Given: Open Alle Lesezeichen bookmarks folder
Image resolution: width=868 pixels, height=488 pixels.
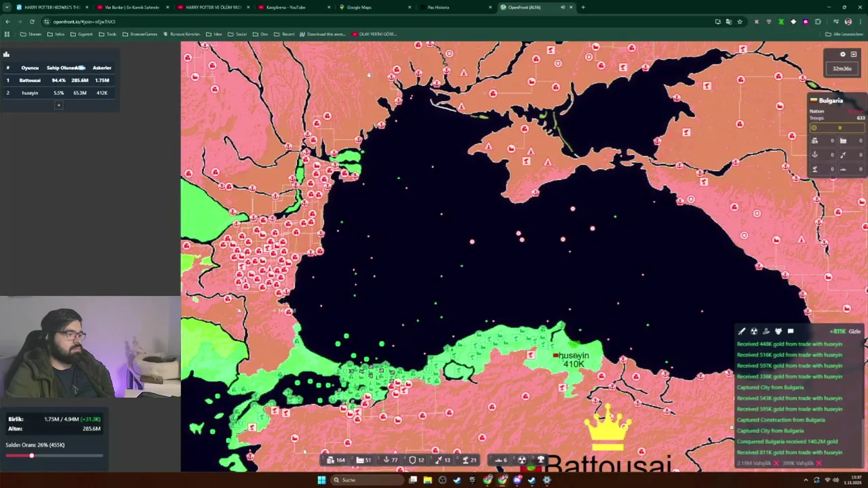Looking at the screenshot, I should (x=844, y=34).
